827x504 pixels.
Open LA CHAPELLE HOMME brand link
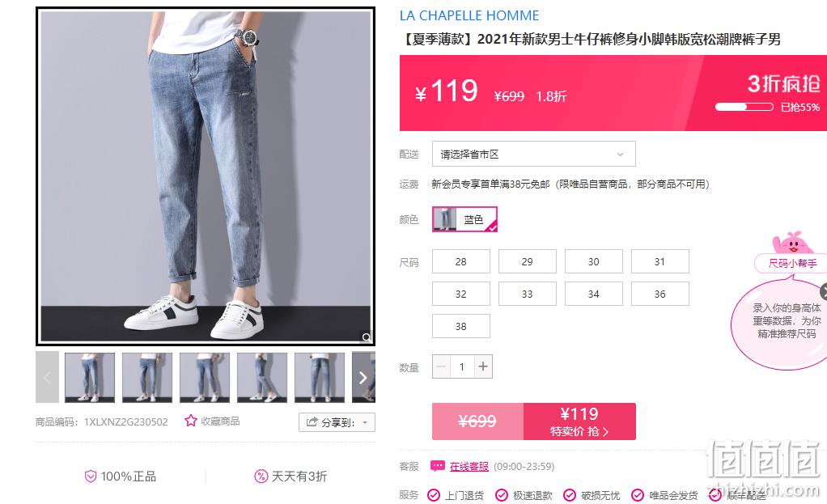coord(469,16)
